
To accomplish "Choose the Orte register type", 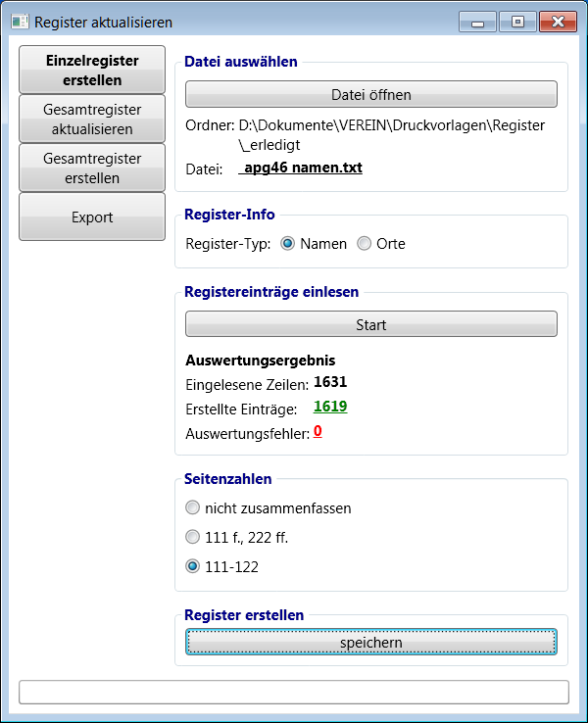I will (x=364, y=244).
